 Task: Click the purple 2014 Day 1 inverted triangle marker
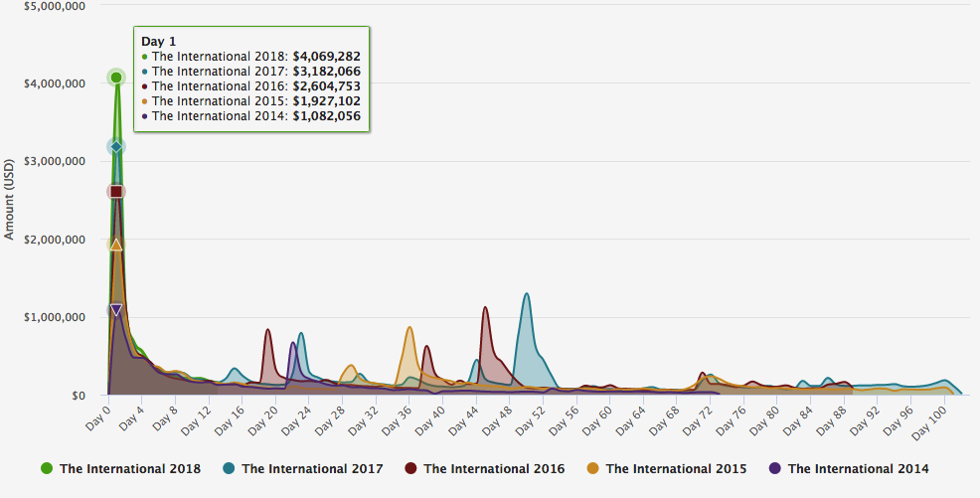point(116,310)
